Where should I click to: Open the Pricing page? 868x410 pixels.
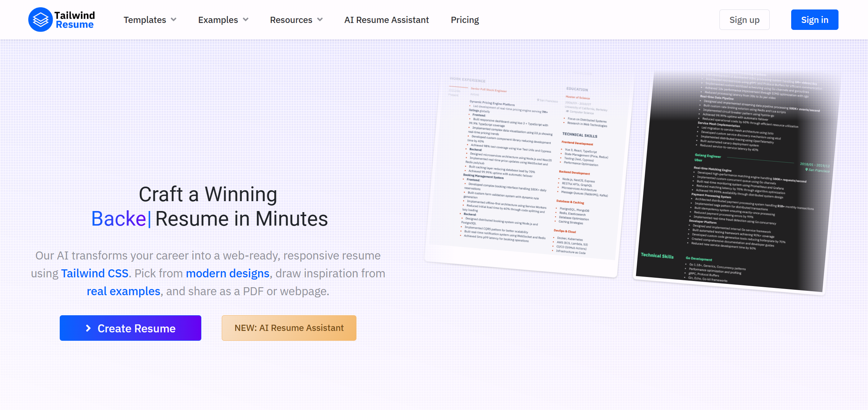(x=465, y=20)
